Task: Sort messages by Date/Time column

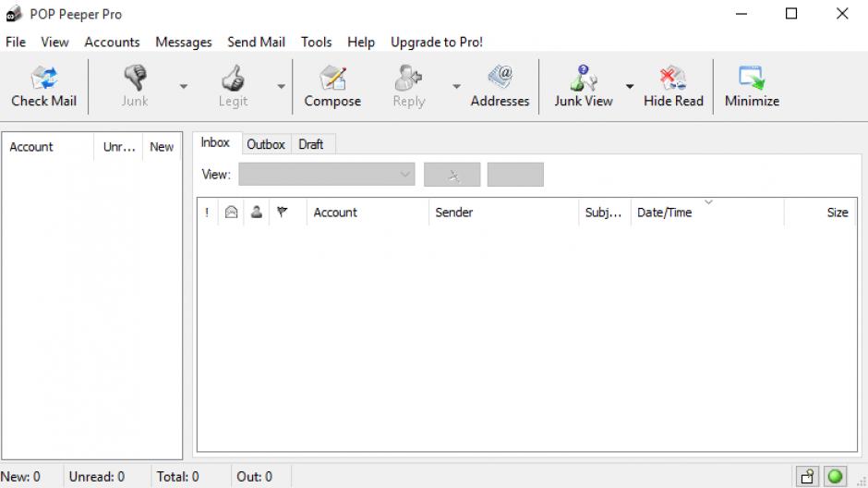Action: coord(707,213)
